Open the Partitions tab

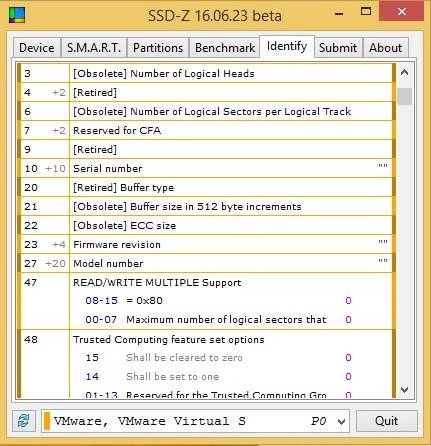[x=158, y=48]
